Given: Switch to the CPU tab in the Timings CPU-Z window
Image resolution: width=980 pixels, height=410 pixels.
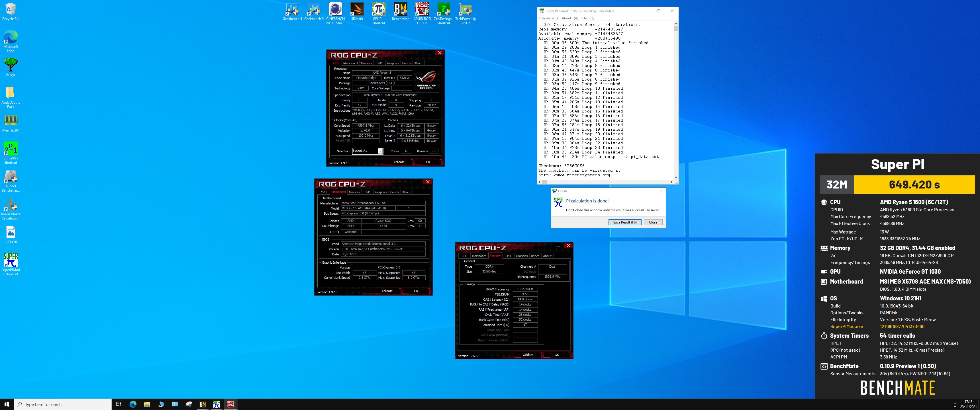Looking at the screenshot, I should click(465, 256).
